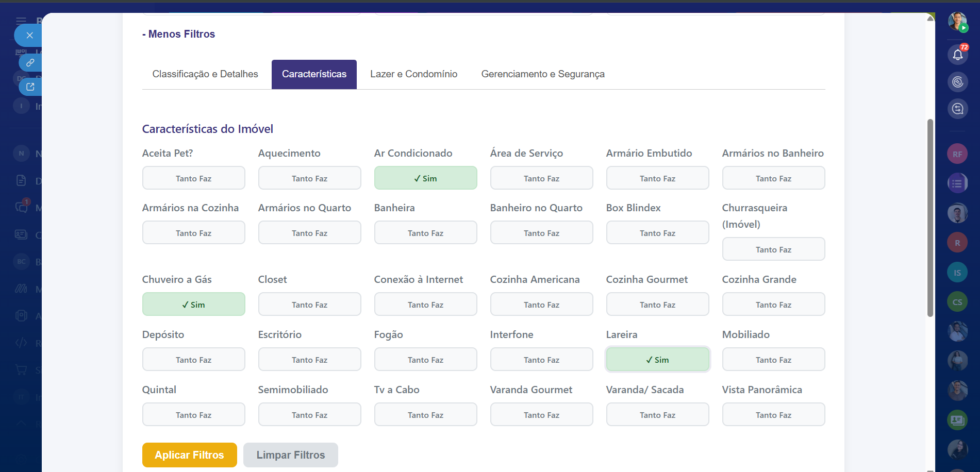
Task: Toggle the Semimobiliado filter
Action: pyautogui.click(x=310, y=415)
